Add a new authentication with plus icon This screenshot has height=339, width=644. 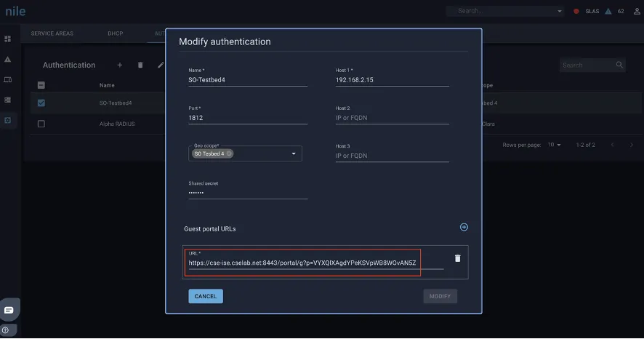point(119,65)
